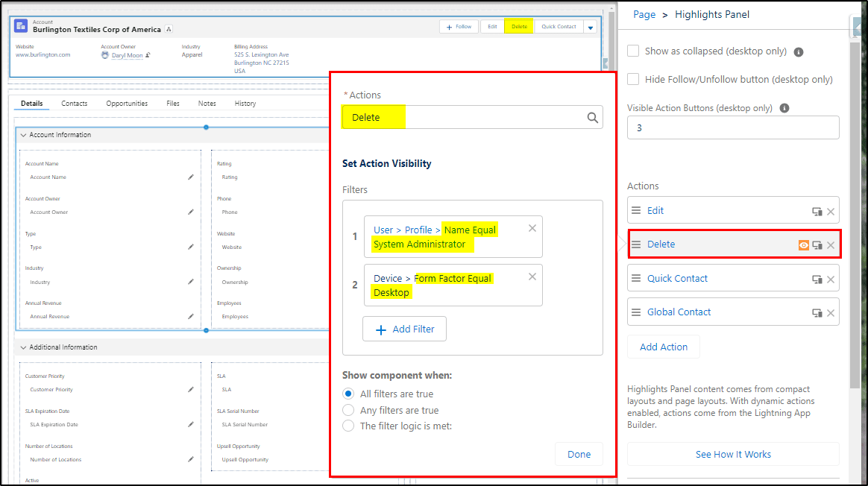Viewport: 868px width, 486px height.
Task: Remove the Form Factor Desktop filter
Action: tap(532, 277)
